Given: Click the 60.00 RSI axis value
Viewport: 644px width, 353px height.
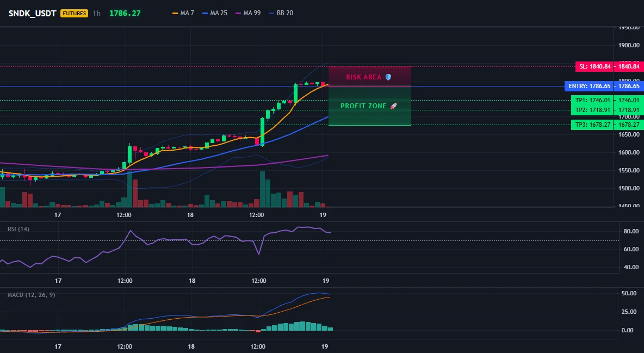Looking at the screenshot, I should click(x=631, y=249).
